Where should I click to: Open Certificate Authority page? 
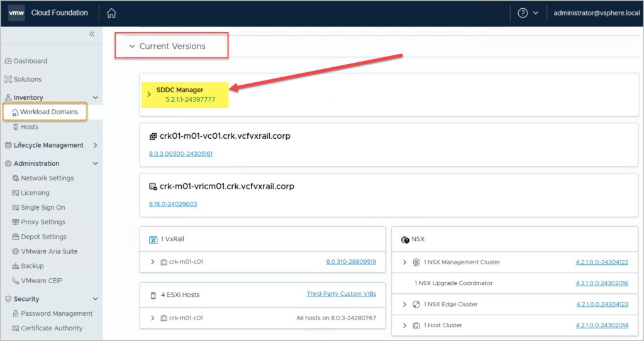point(52,328)
